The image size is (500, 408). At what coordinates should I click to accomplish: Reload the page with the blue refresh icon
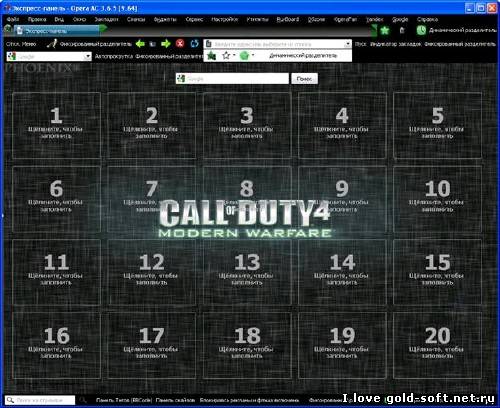coord(194,44)
